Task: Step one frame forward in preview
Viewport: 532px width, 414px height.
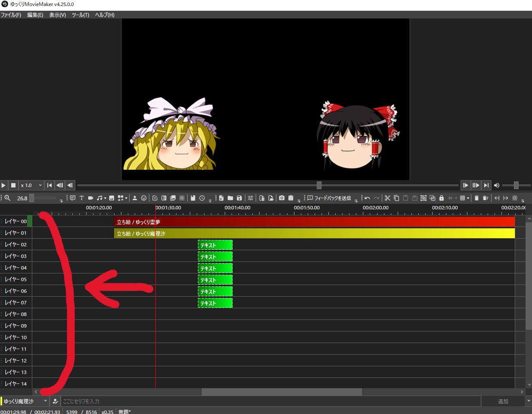Action: tap(466, 185)
